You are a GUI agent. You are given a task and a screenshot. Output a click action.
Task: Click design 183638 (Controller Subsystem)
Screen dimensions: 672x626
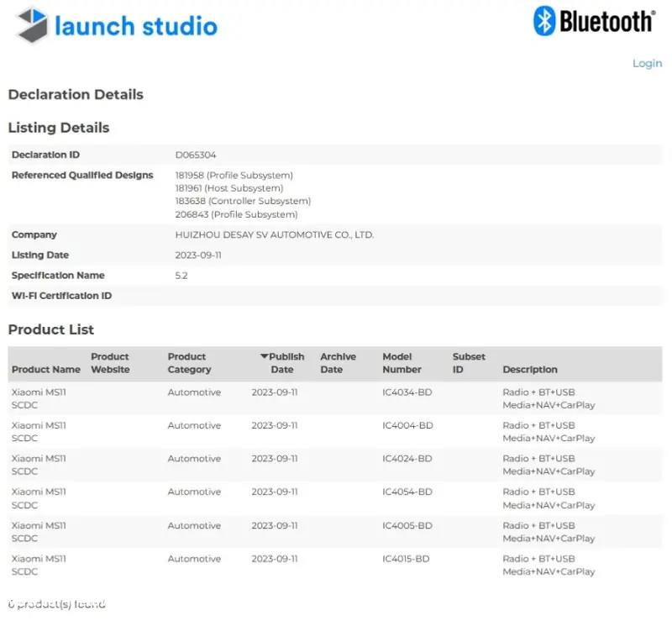pyautogui.click(x=243, y=201)
